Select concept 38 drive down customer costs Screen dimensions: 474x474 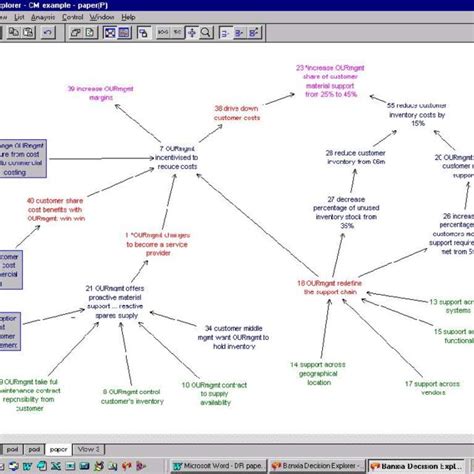pos(237,113)
